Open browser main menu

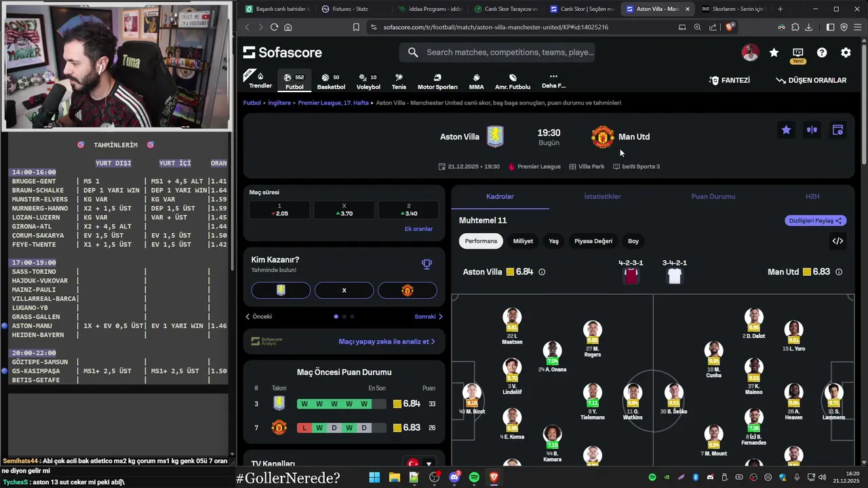857,27
